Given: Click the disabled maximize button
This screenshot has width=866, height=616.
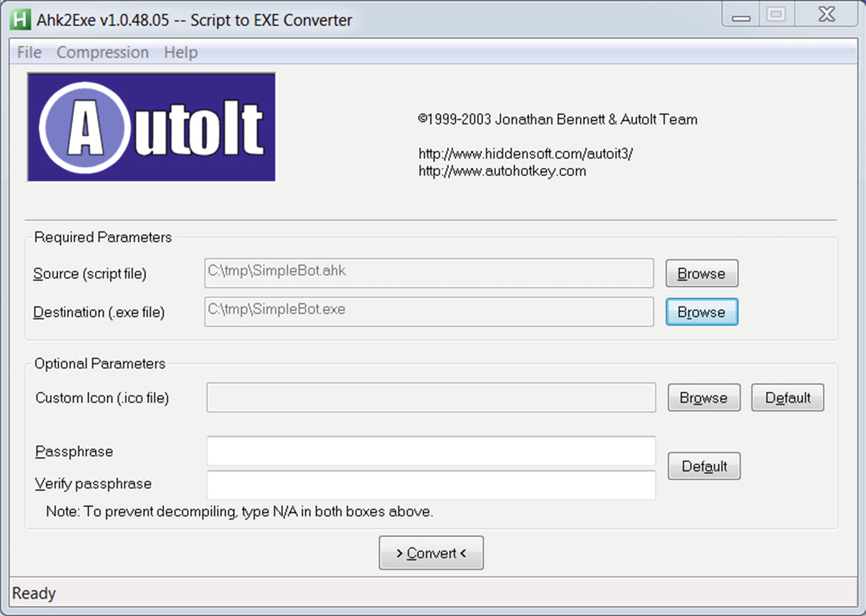Looking at the screenshot, I should 777,14.
